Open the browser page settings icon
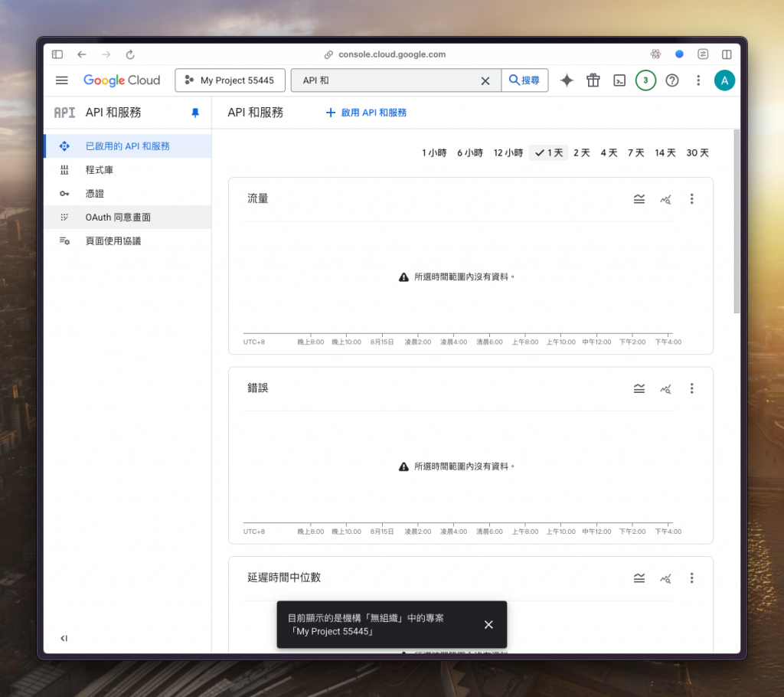The height and width of the screenshot is (697, 784). click(x=703, y=54)
